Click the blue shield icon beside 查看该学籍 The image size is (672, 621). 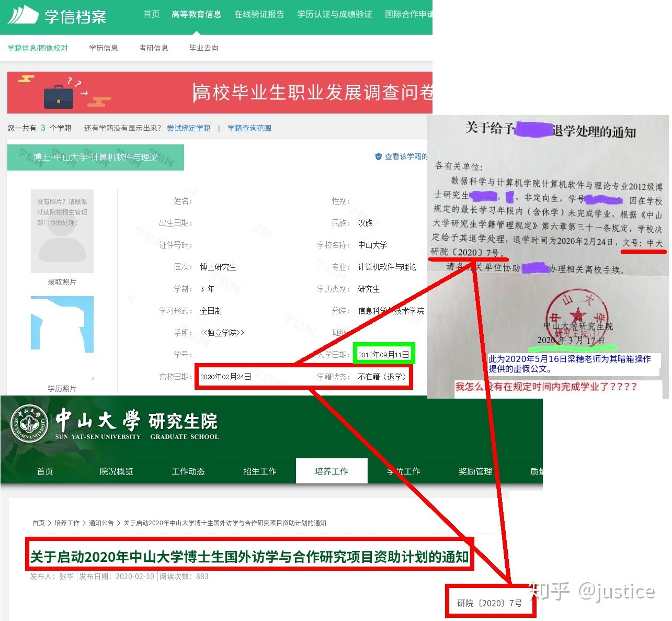378,156
